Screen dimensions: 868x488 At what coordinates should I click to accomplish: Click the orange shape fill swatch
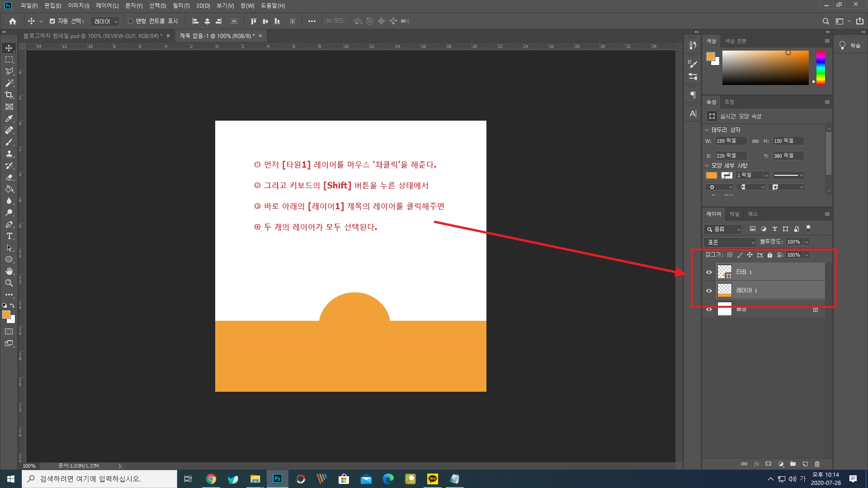point(712,175)
